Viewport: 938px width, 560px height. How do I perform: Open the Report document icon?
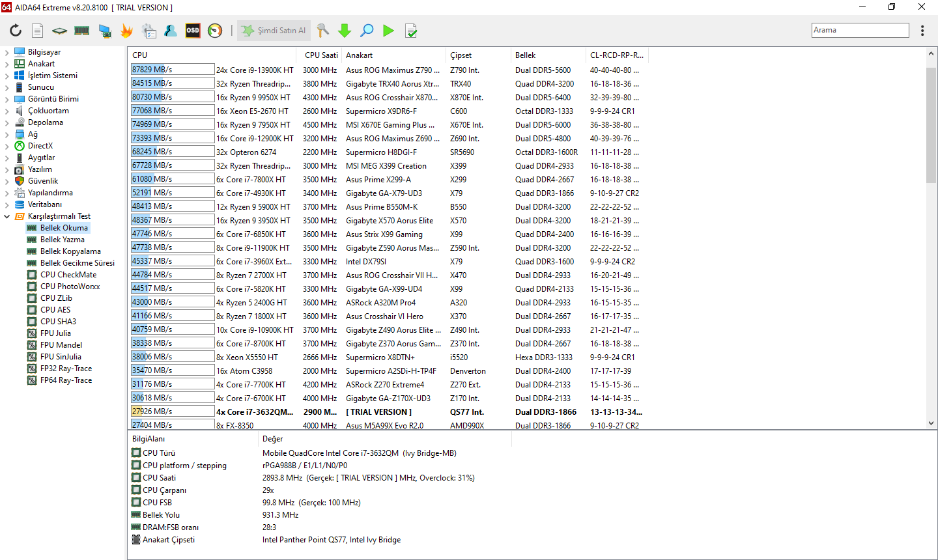click(x=38, y=31)
